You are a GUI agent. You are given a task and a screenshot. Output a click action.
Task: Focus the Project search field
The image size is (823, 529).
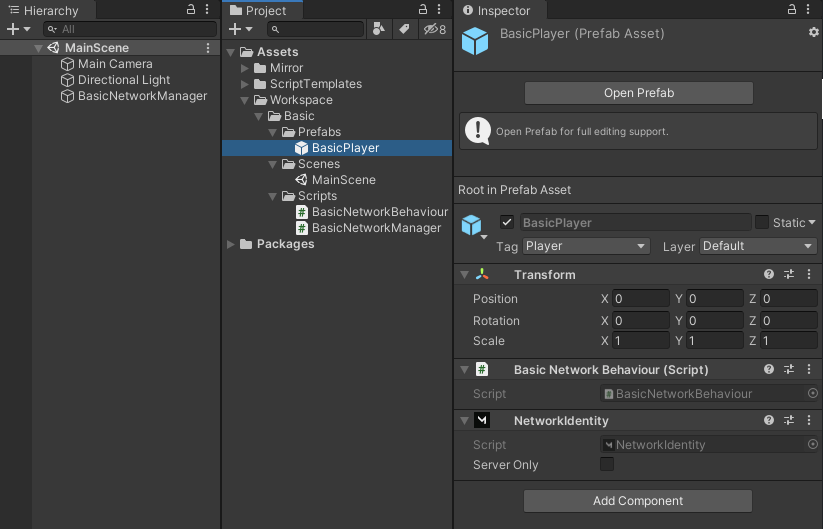coord(315,29)
